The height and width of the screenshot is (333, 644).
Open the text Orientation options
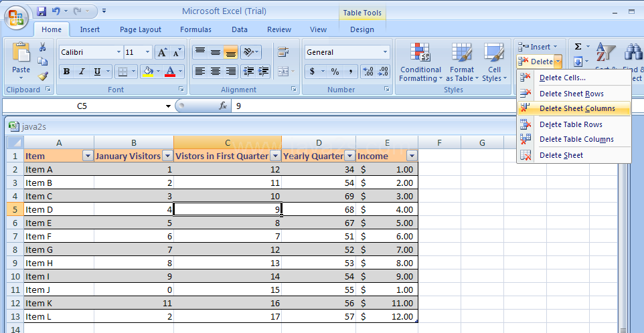click(250, 52)
